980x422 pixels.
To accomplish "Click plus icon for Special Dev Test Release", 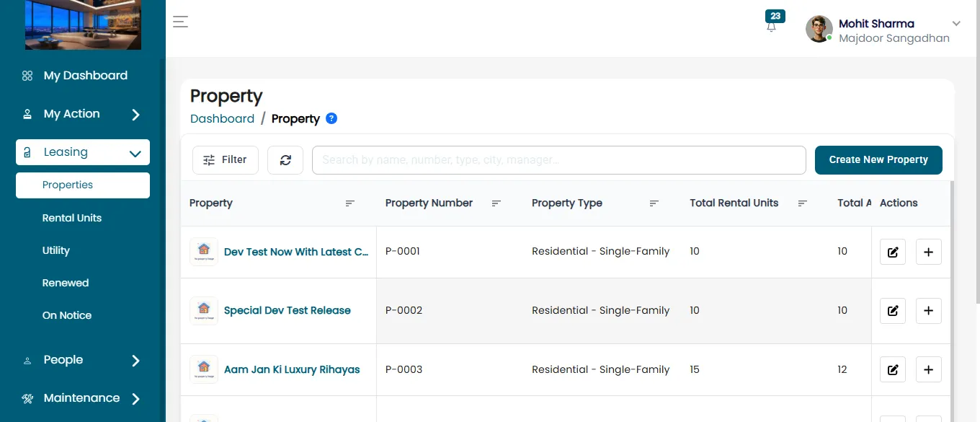I will 928,311.
